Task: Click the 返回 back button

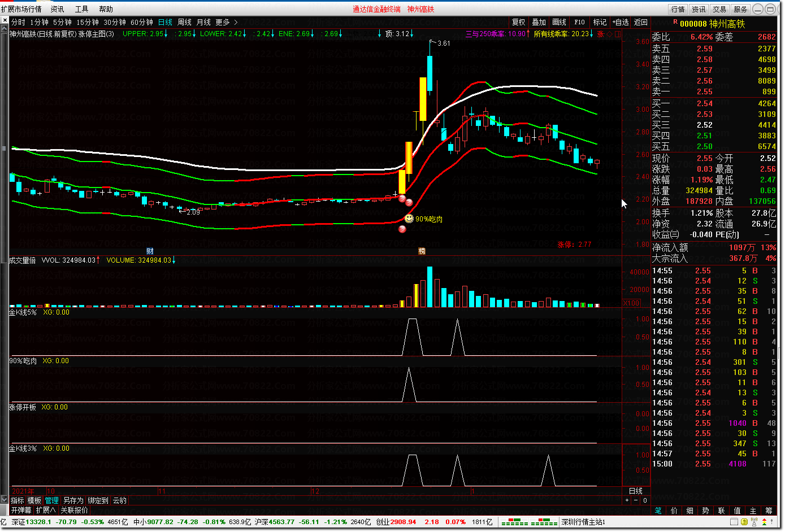Action: click(641, 22)
